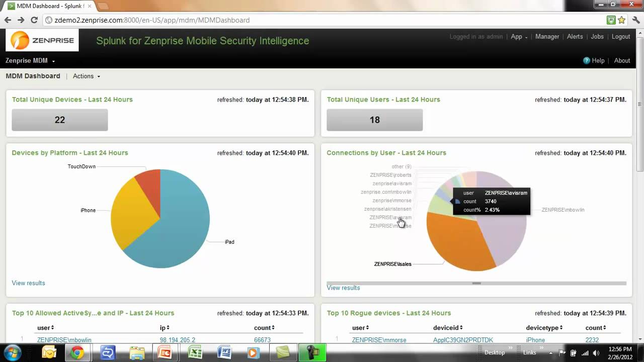Image resolution: width=644 pixels, height=362 pixels.
Task: Click the Connections panel horizontal scrollbar
Action: point(476,283)
